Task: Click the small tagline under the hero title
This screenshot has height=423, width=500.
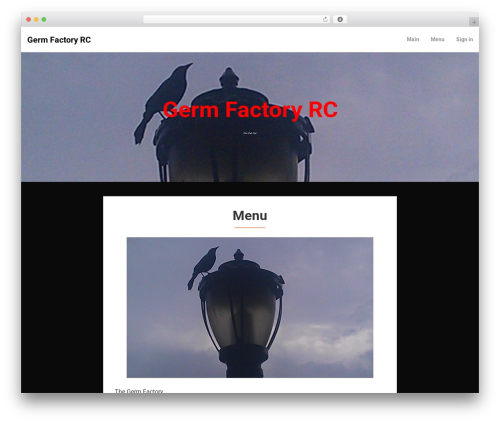Action: [250, 133]
